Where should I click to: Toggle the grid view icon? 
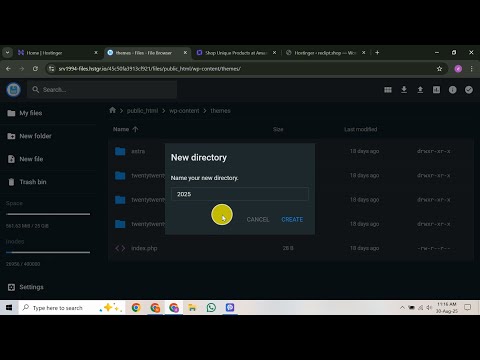(388, 90)
